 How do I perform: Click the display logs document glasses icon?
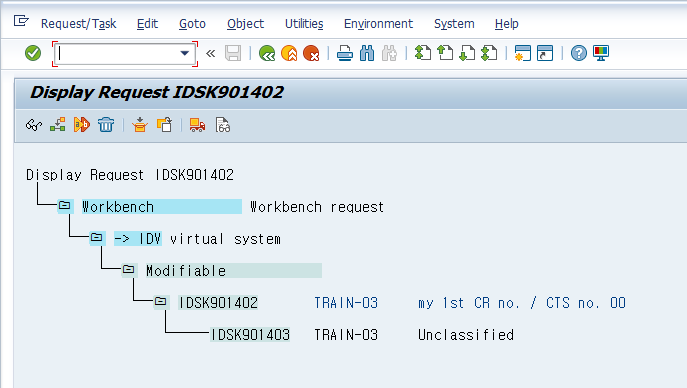(x=222, y=125)
